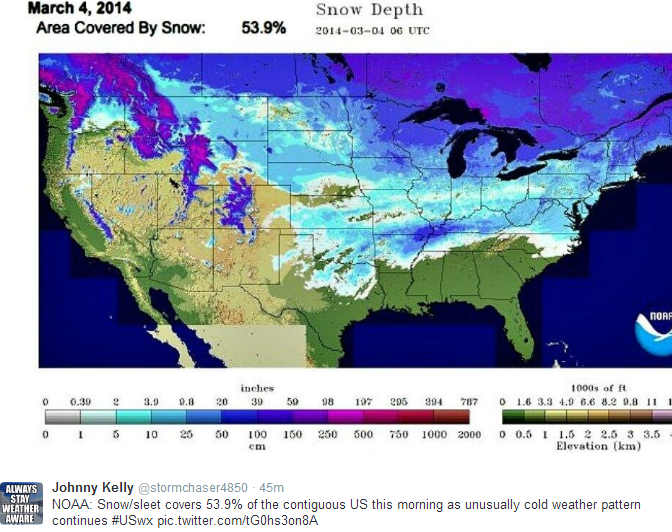Click the dark blue 50–100 cm swatch
Viewport: 672px width, 532px height.
pyautogui.click(x=239, y=417)
